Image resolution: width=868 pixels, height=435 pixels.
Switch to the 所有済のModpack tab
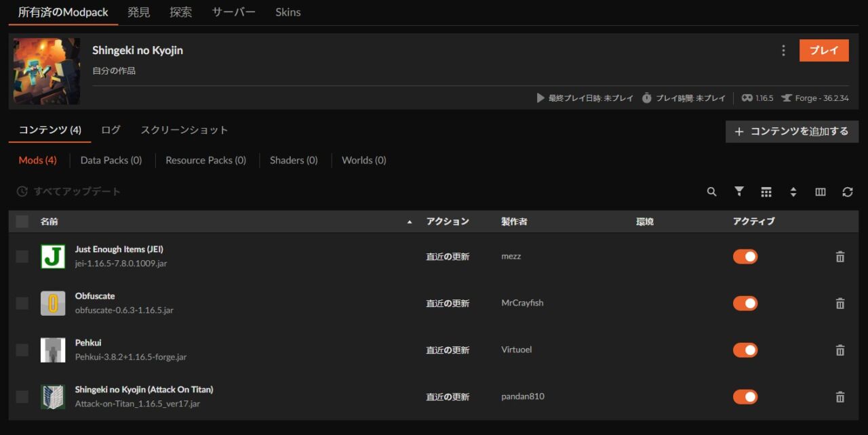pyautogui.click(x=63, y=12)
